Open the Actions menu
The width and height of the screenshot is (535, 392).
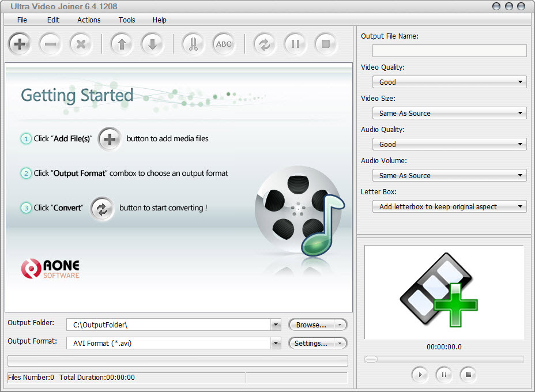(x=89, y=20)
